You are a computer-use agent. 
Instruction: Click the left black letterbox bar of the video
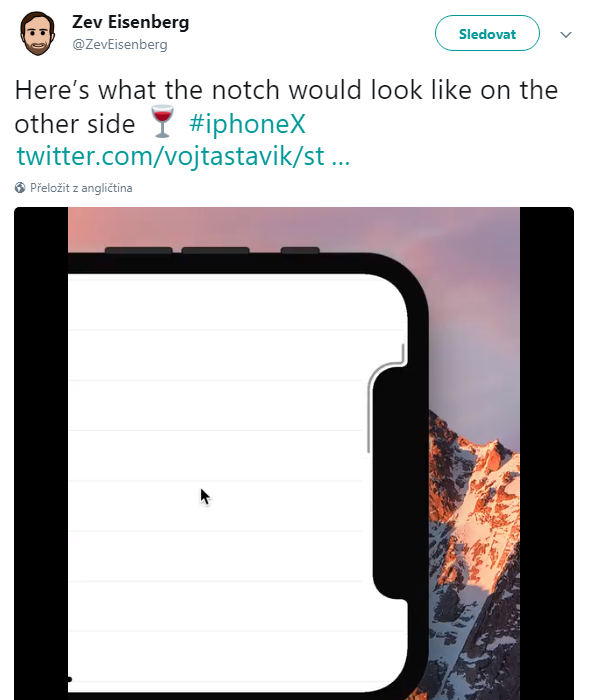[41, 453]
